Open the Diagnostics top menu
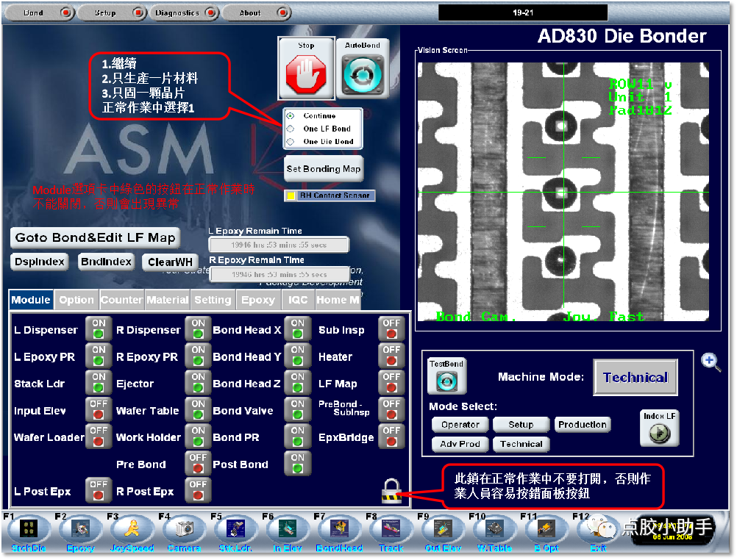Image resolution: width=737 pixels, height=560 pixels. (x=184, y=12)
